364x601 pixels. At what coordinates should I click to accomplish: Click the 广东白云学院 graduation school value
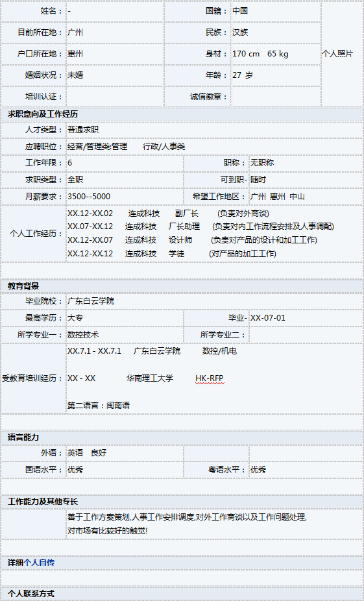pyautogui.click(x=91, y=301)
